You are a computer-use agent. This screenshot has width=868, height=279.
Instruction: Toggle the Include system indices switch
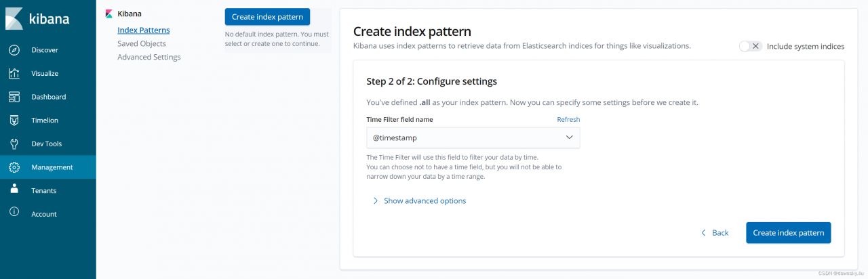point(750,46)
